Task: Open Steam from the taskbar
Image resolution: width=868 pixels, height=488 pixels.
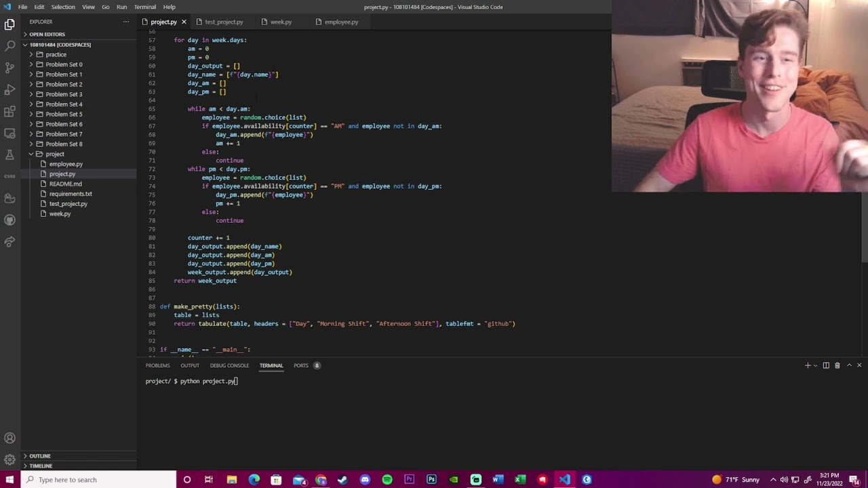Action: click(342, 480)
